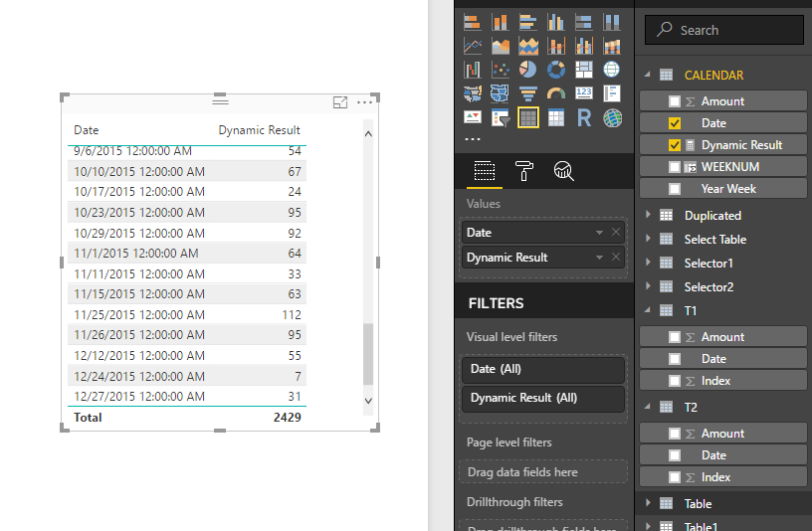Uncheck Date under CALENDAR table
Viewport: 812px width, 531px height.
pos(675,123)
